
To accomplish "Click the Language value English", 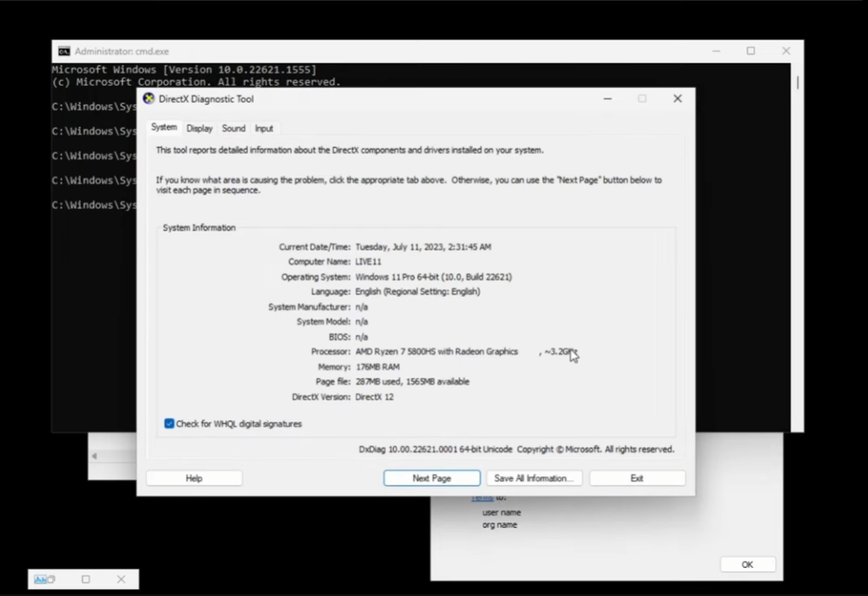I will click(418, 292).
